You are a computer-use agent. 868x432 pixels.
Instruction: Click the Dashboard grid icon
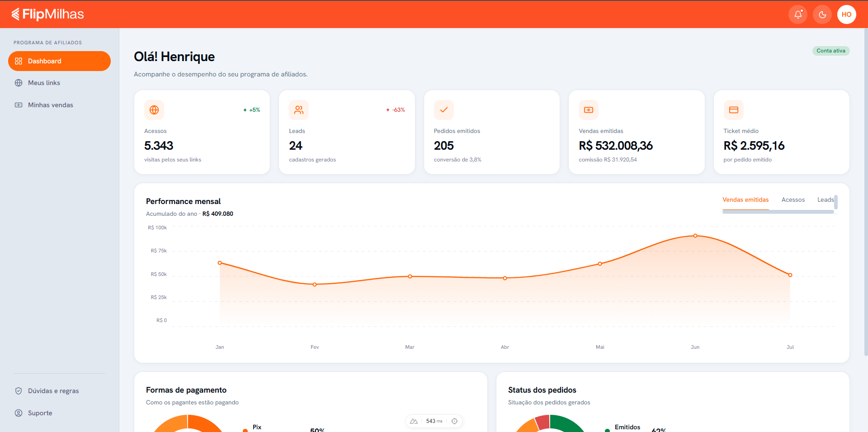(x=19, y=61)
